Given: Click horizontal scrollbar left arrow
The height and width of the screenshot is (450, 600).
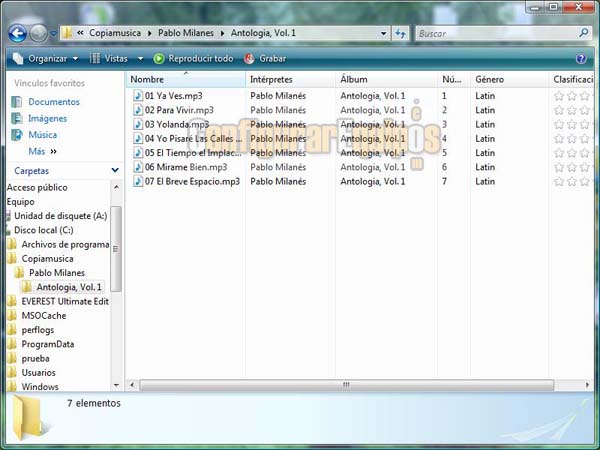Looking at the screenshot, I should tap(132, 385).
